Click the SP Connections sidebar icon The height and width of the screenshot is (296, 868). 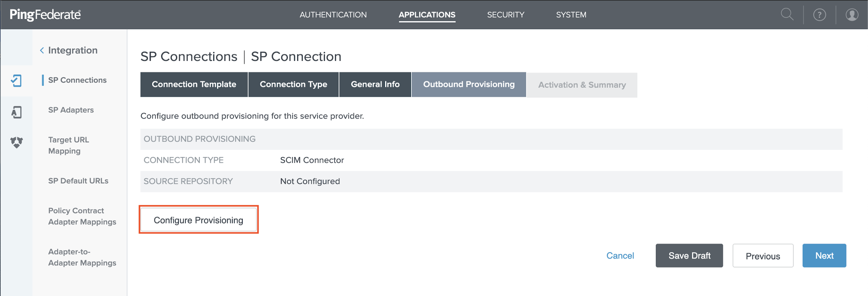tap(16, 81)
